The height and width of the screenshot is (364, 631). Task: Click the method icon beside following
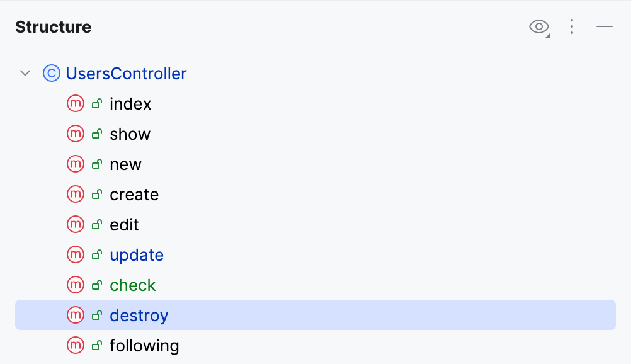pyautogui.click(x=76, y=345)
